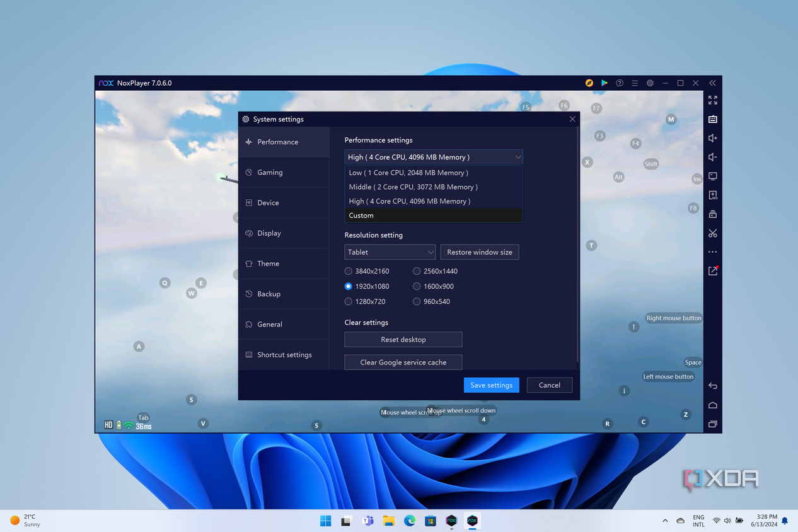Switch to Shortcut settings tab
The image size is (798, 532).
point(284,355)
